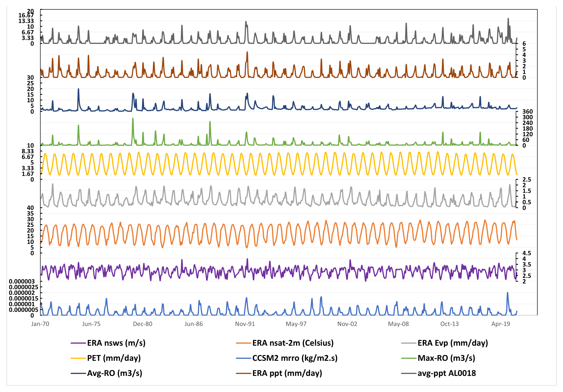This screenshot has width=563, height=392.
Task: Select the Avg-RO (m3/s) legend entry
Action: (115, 373)
